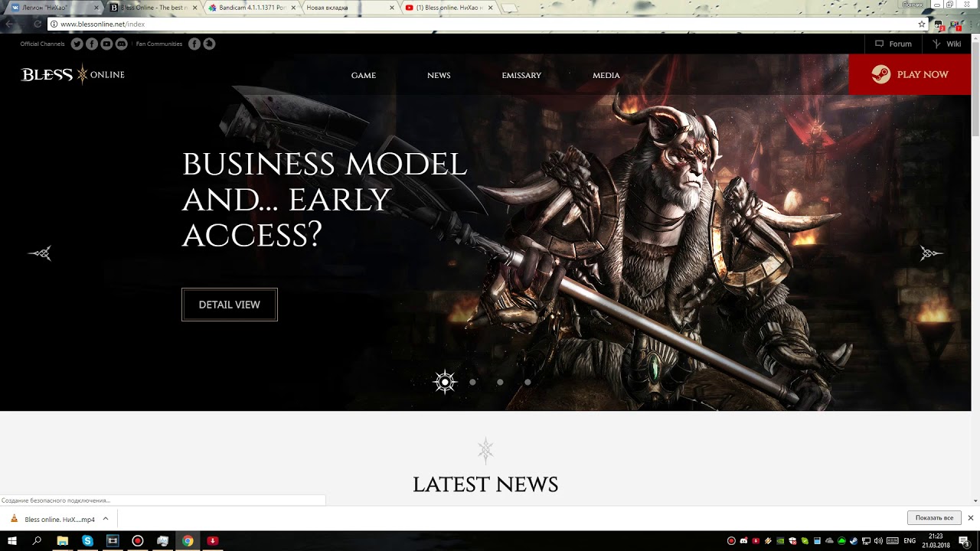Bookmark this page with the star icon
980x551 pixels.
pos(922,24)
